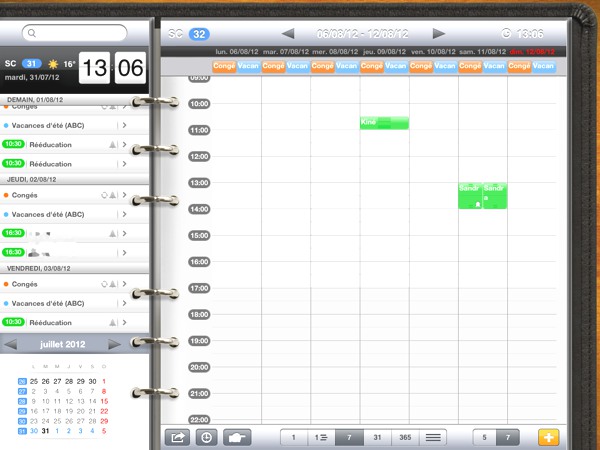Image resolution: width=600 pixels, height=450 pixels.
Task: Open the clock icon in bottom toolbar
Action: (206, 437)
